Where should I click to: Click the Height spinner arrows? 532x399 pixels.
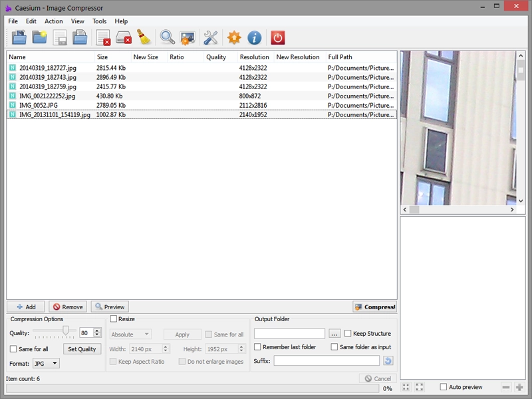(241, 348)
